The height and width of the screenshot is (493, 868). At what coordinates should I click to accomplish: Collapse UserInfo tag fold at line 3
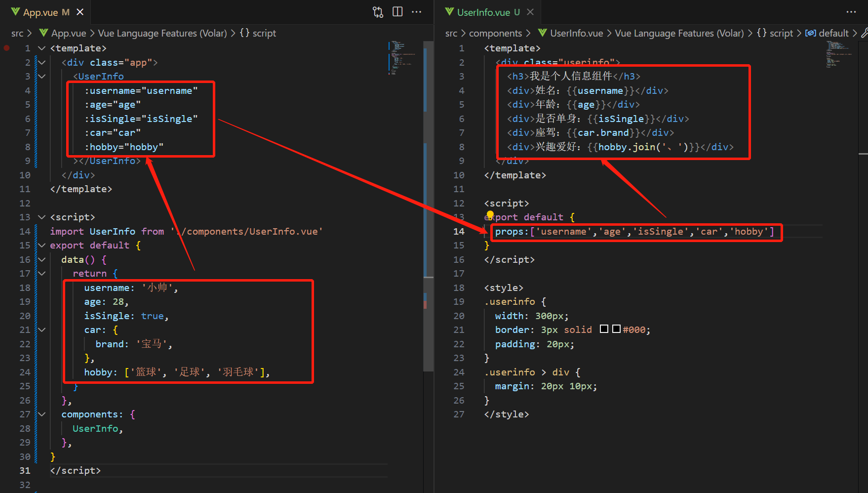tap(42, 77)
